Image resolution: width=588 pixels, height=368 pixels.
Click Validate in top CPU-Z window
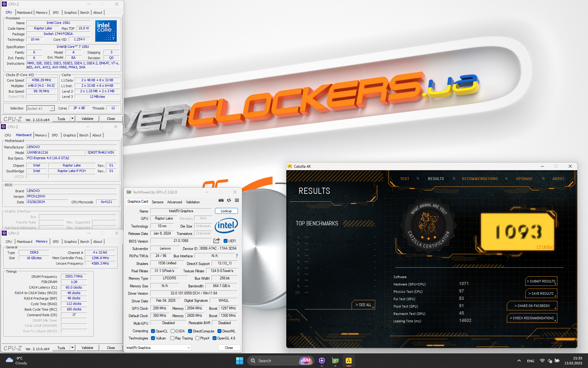[87, 119]
